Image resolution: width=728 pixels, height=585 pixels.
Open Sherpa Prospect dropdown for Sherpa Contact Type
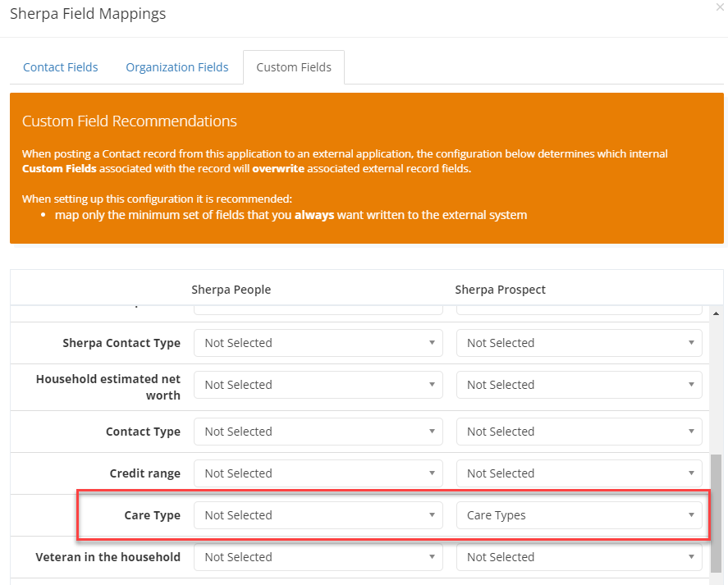pos(579,343)
